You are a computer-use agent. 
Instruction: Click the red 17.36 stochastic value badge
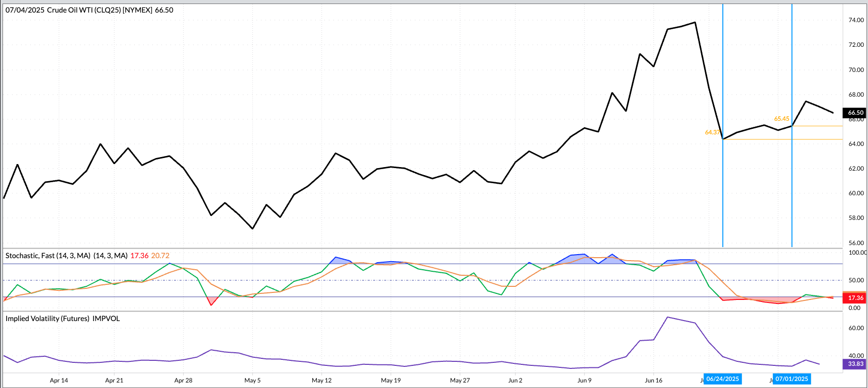pyautogui.click(x=855, y=298)
